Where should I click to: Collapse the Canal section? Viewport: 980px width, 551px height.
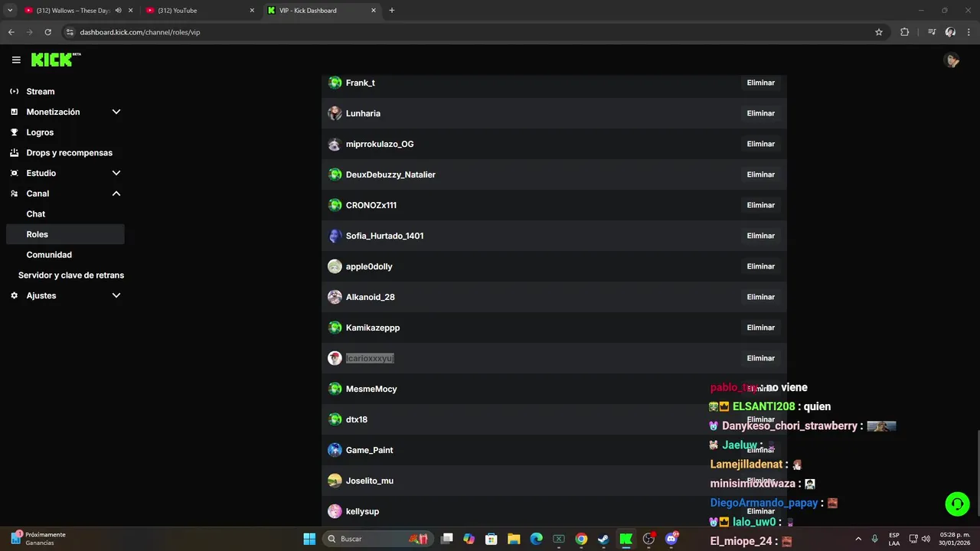[x=116, y=194]
